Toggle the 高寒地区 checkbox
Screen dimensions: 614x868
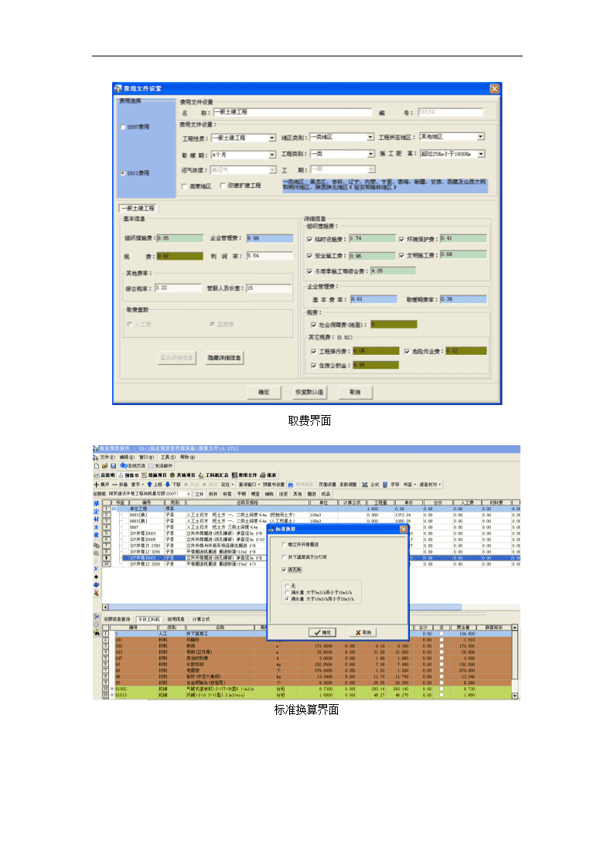tap(184, 186)
